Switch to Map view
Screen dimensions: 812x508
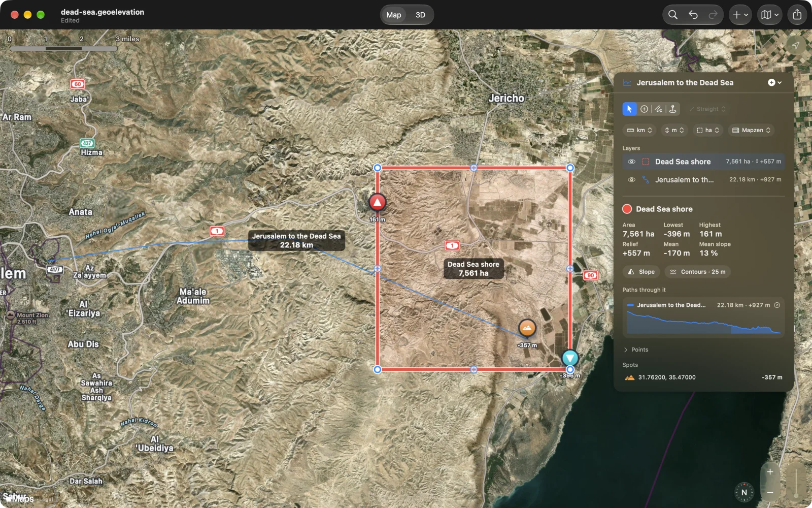[x=394, y=15]
